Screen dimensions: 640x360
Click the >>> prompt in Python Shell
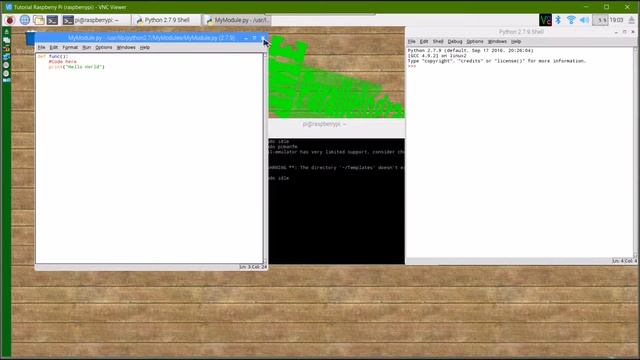411,66
